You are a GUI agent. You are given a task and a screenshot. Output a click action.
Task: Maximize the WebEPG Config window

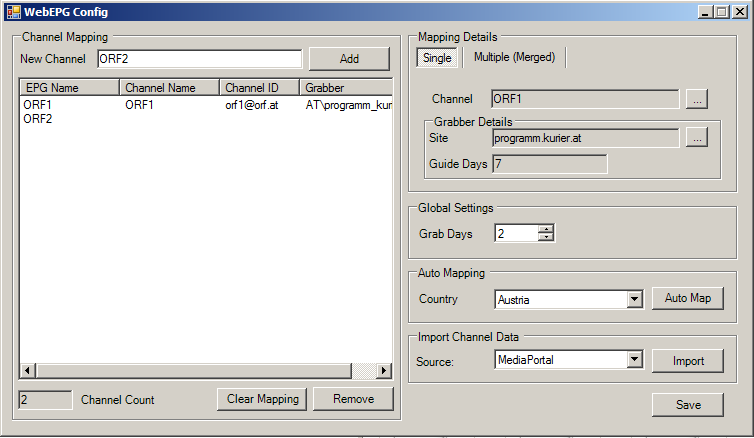point(722,12)
